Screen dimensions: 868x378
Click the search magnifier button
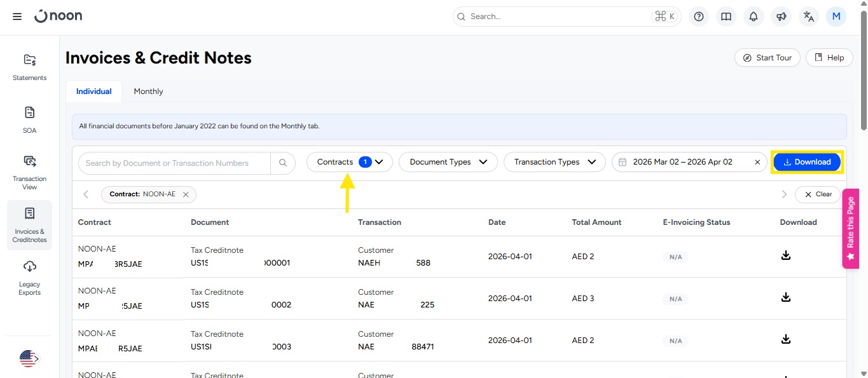283,163
